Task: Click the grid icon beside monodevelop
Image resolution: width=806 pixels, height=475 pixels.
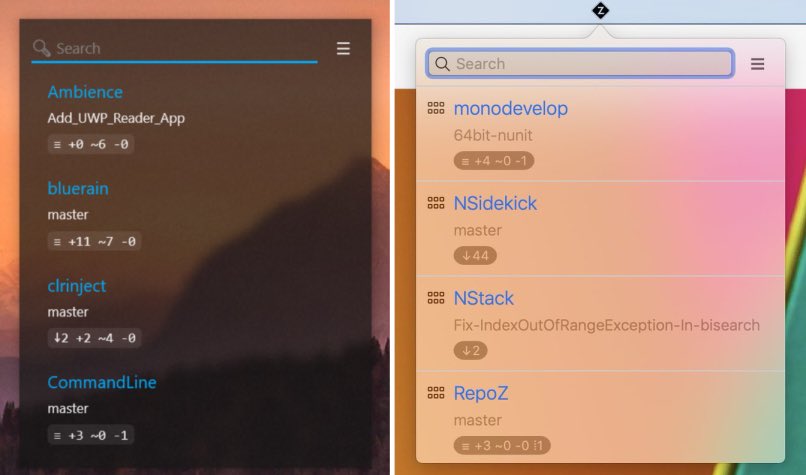Action: pos(436,108)
